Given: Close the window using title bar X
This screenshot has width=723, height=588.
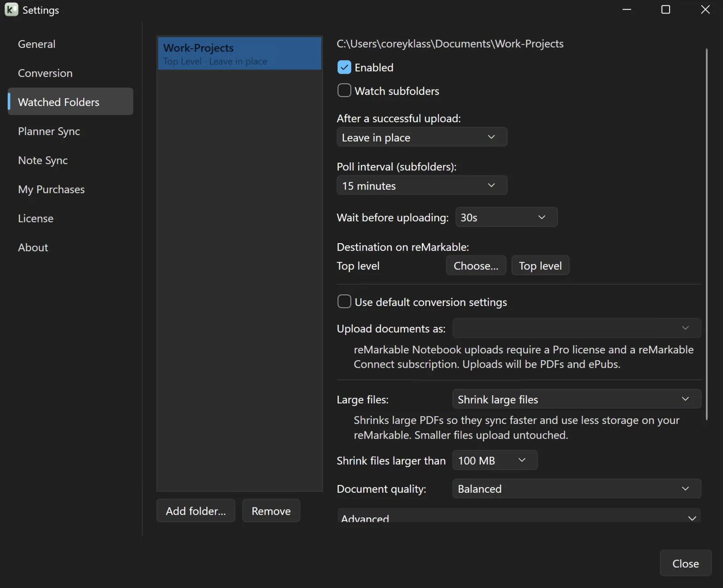Looking at the screenshot, I should click(705, 9).
